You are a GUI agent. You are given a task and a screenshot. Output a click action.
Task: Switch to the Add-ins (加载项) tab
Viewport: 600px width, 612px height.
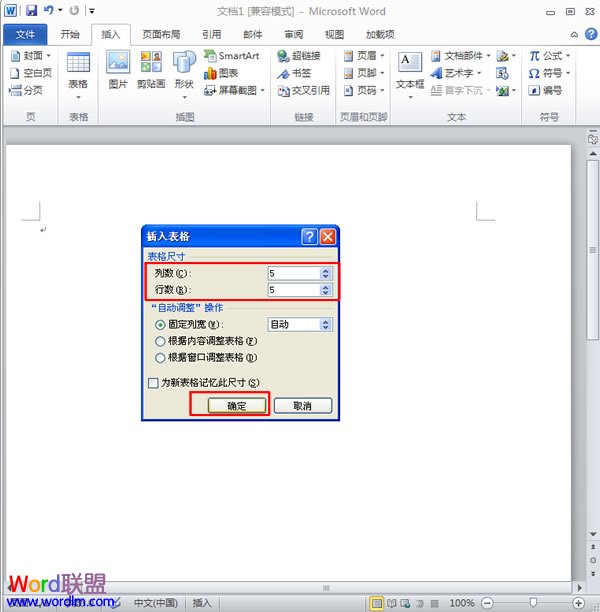(380, 34)
